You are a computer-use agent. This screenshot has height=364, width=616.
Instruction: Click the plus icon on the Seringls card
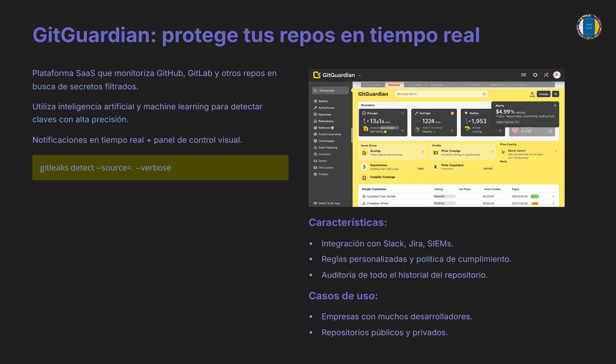tap(452, 131)
